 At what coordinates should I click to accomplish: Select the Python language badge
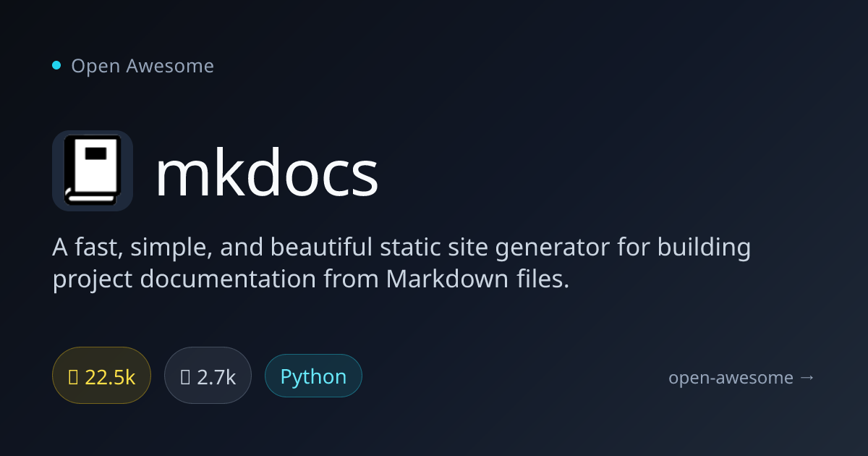pos(313,376)
